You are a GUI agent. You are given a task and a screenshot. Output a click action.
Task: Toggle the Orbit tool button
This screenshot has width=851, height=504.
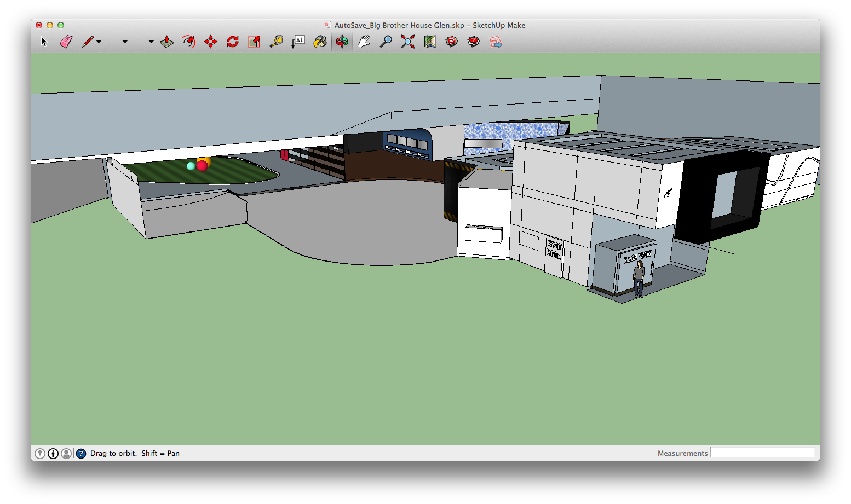342,42
